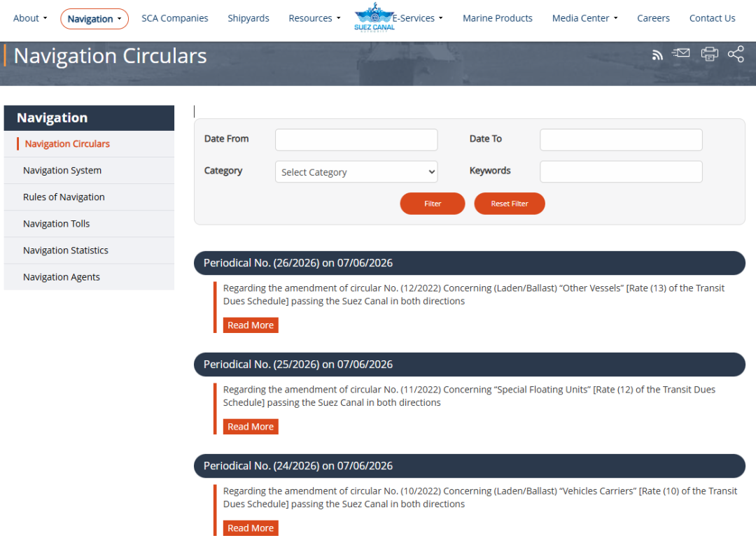The height and width of the screenshot is (545, 756).
Task: Focus the Date From field
Action: click(356, 140)
